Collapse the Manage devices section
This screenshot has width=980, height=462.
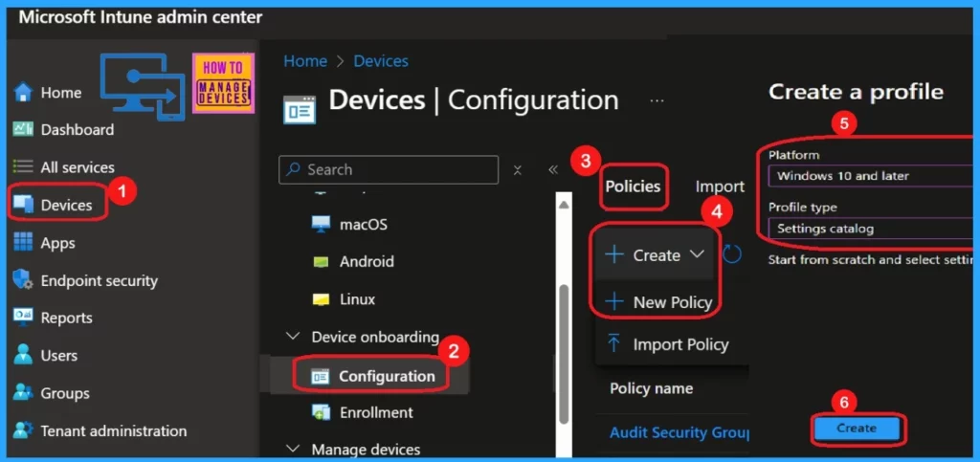coord(292,449)
